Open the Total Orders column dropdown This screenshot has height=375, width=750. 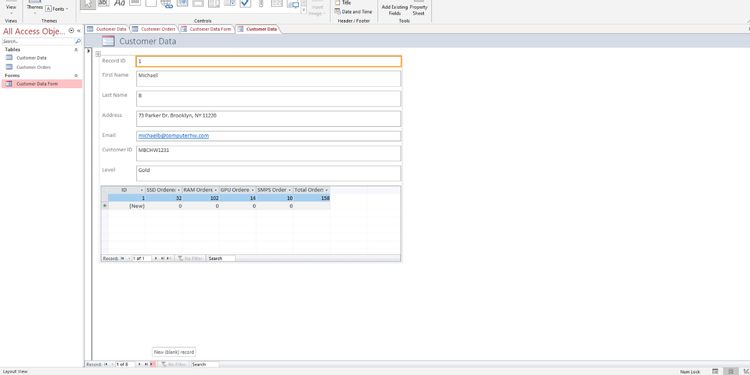pyautogui.click(x=327, y=190)
